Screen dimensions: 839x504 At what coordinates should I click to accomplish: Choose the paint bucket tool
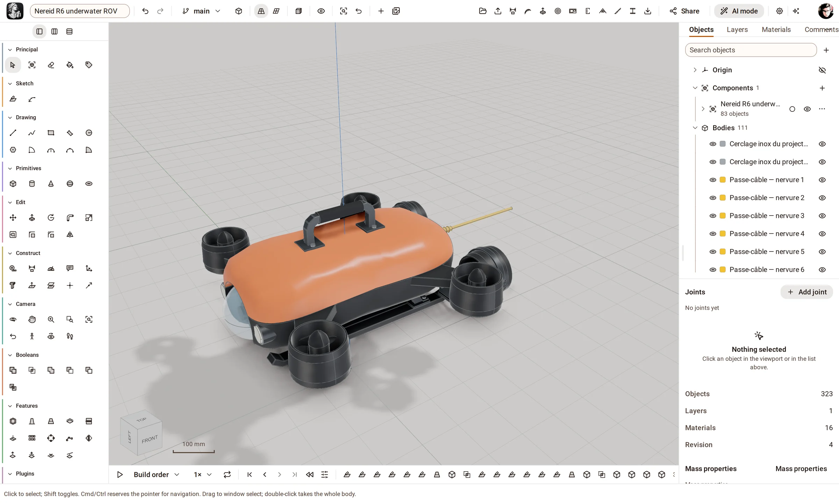pyautogui.click(x=70, y=65)
